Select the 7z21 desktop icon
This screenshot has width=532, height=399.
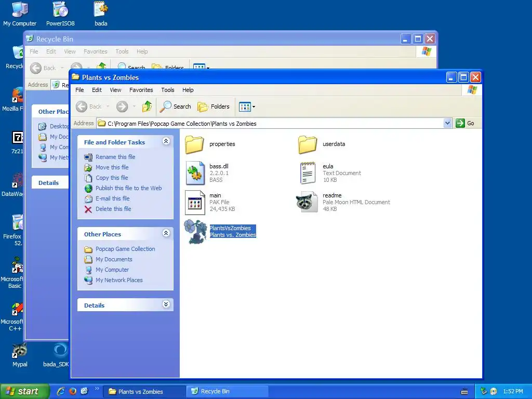click(x=17, y=142)
